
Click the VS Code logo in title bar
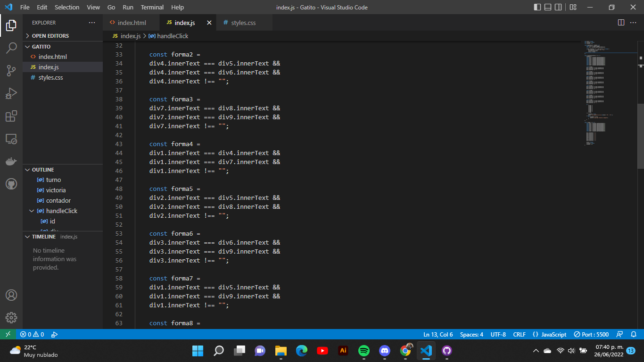tap(8, 7)
